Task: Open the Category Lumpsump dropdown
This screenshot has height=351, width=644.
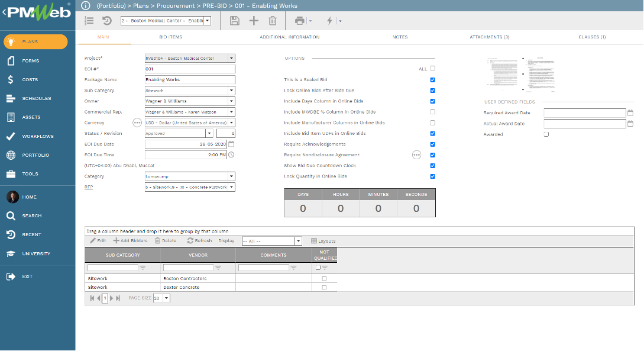Action: click(231, 176)
